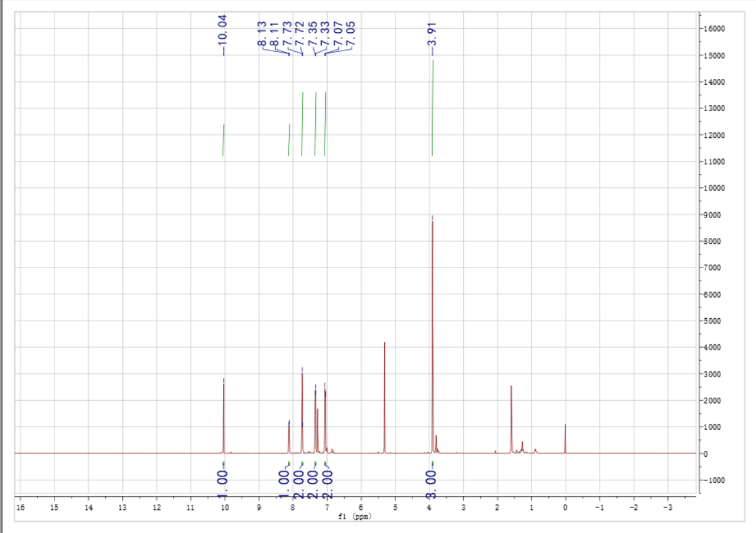756x533 pixels.
Task: Select the 7.07 peak label
Action: pyautogui.click(x=338, y=34)
